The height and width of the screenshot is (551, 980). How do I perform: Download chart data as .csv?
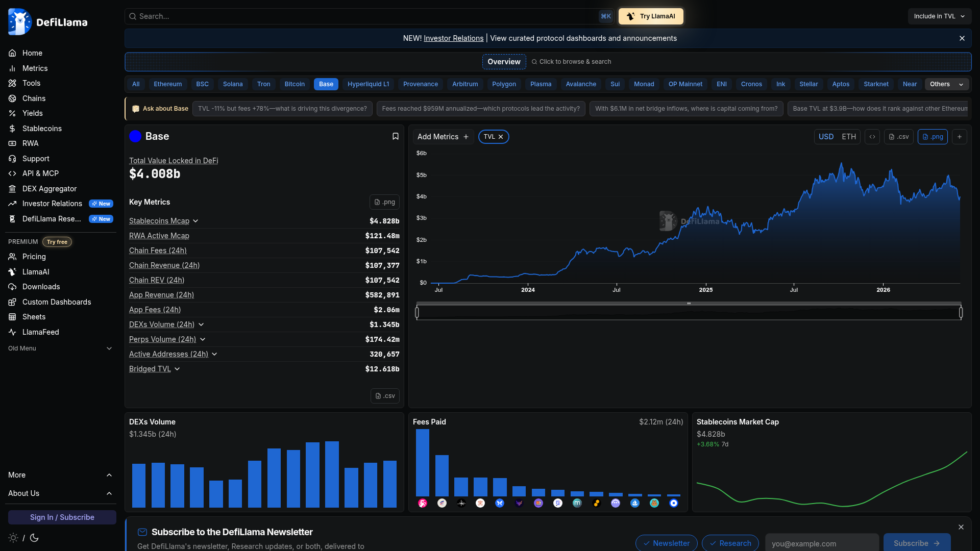(899, 137)
